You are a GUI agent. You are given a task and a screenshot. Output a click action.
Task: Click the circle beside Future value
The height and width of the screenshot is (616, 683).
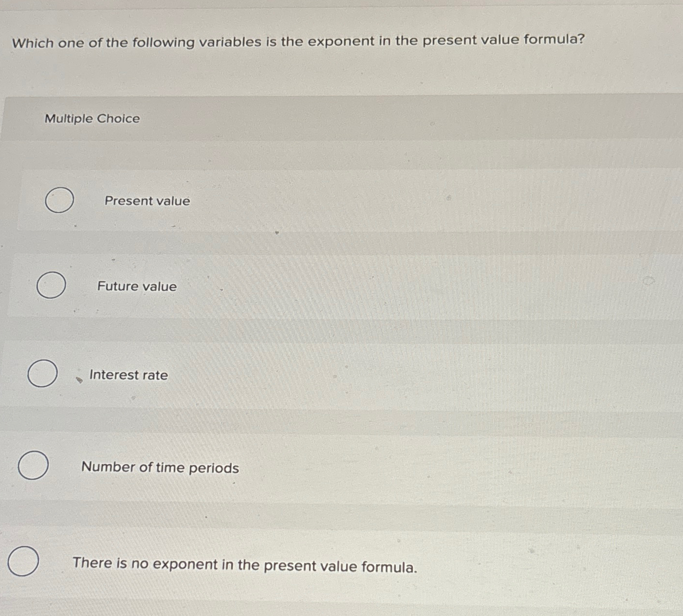52,285
